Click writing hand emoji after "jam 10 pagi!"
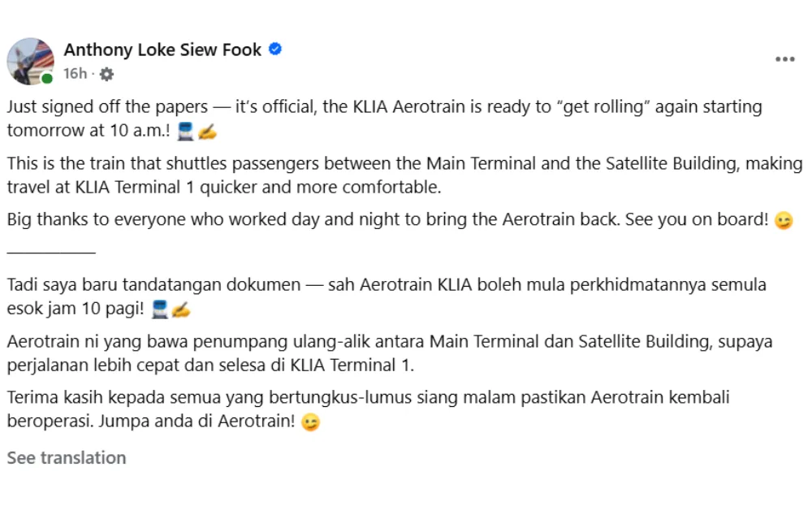The image size is (812, 506). point(180,309)
